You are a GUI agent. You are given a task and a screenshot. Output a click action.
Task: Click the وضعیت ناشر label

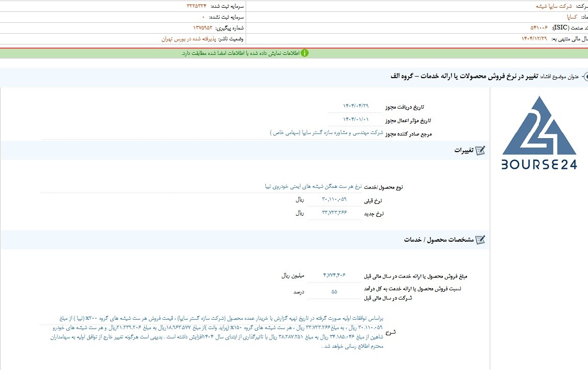pos(231,39)
